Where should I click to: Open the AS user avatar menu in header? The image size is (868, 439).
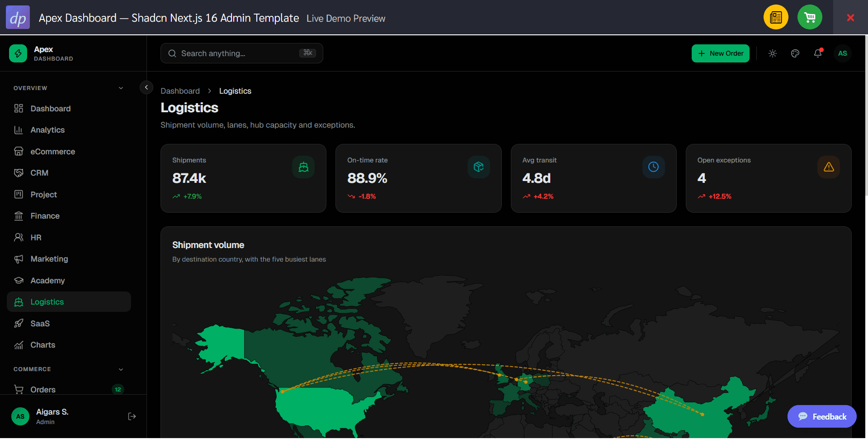pos(843,53)
